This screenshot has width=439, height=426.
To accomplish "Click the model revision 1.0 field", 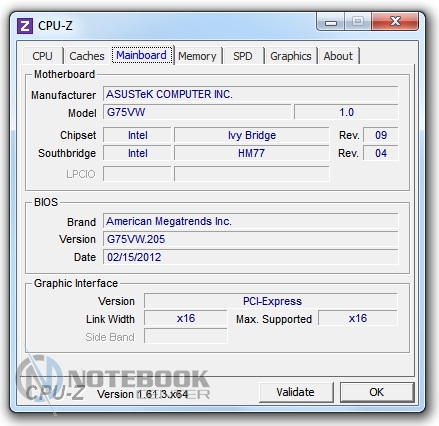I will [x=346, y=112].
